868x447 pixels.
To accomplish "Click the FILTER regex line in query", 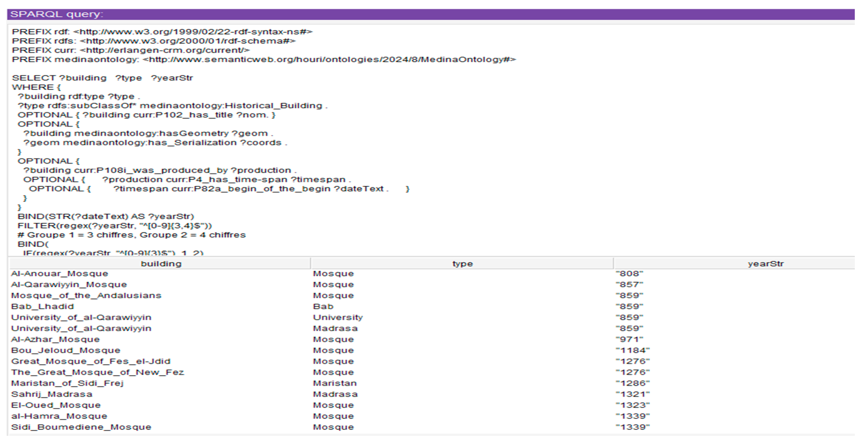I will [115, 226].
